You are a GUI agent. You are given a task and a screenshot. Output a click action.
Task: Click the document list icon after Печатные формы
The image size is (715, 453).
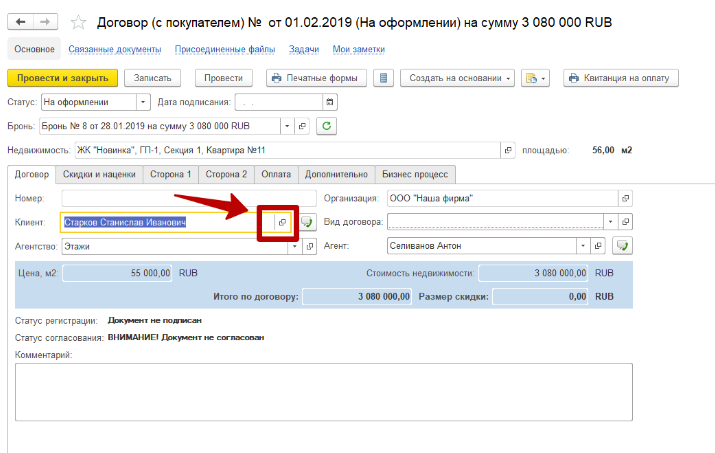click(x=384, y=78)
